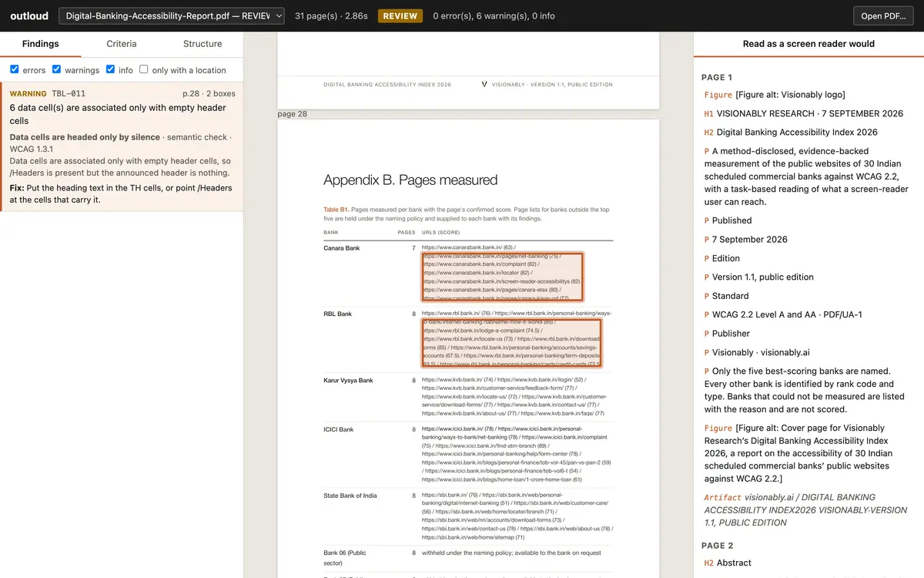The width and height of the screenshot is (924, 578).
Task: Click Figure alt: Visionably logo line
Action: pyautogui.click(x=775, y=95)
